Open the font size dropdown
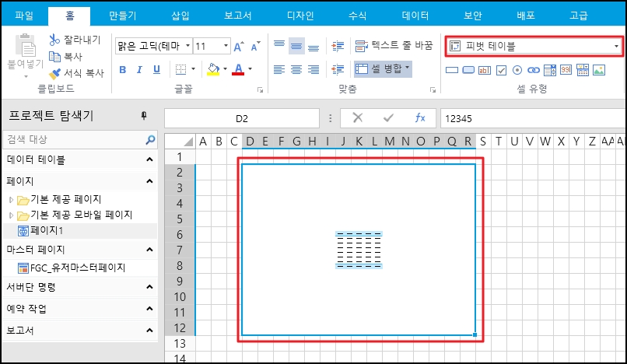 [x=226, y=47]
